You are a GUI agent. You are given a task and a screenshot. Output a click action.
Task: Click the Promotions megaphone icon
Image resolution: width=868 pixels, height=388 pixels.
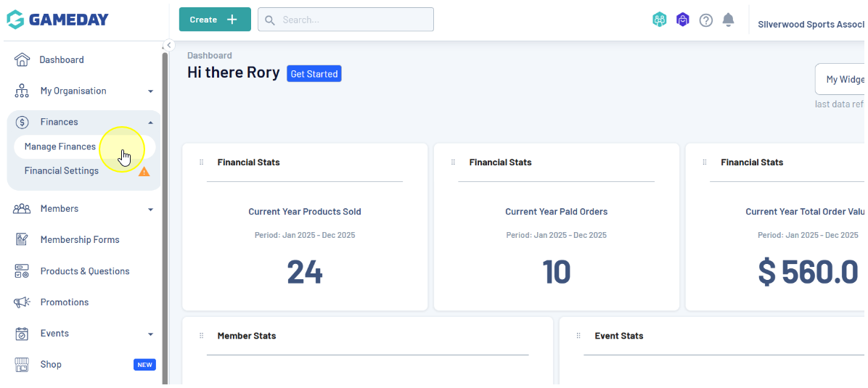(x=22, y=302)
